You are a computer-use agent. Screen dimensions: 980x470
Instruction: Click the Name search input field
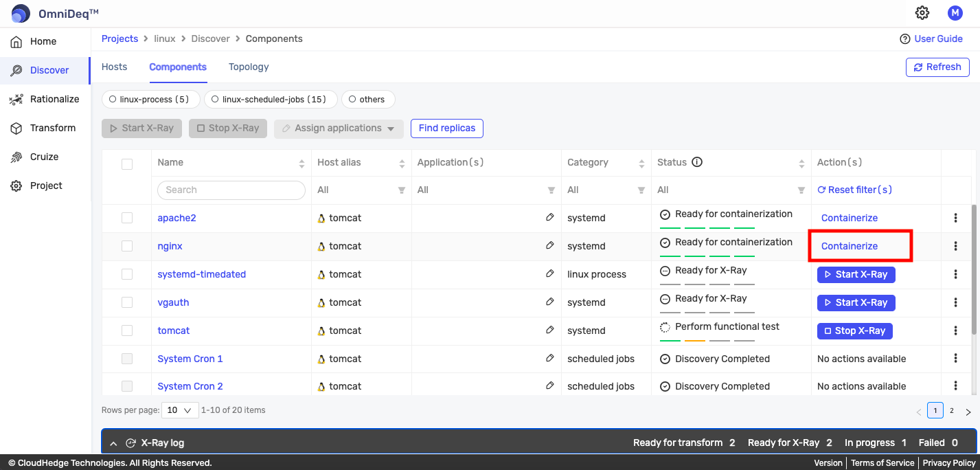231,190
